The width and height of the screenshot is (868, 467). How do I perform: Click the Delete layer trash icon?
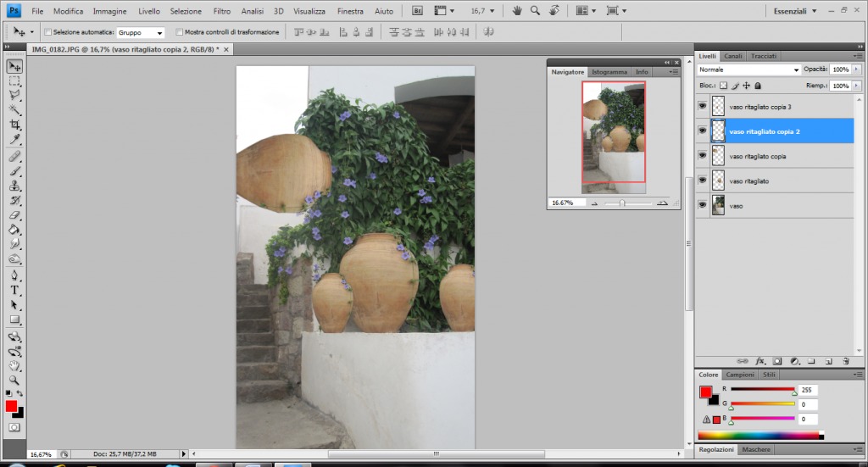tap(846, 361)
